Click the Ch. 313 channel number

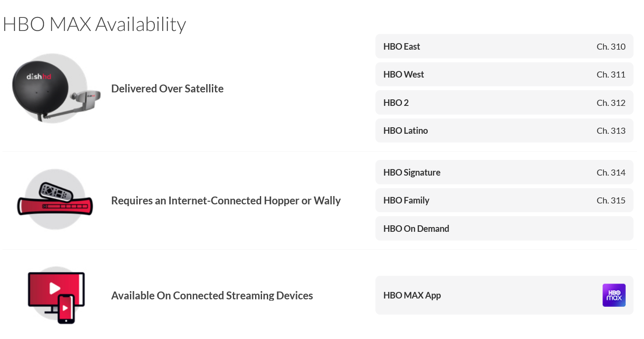pos(611,131)
